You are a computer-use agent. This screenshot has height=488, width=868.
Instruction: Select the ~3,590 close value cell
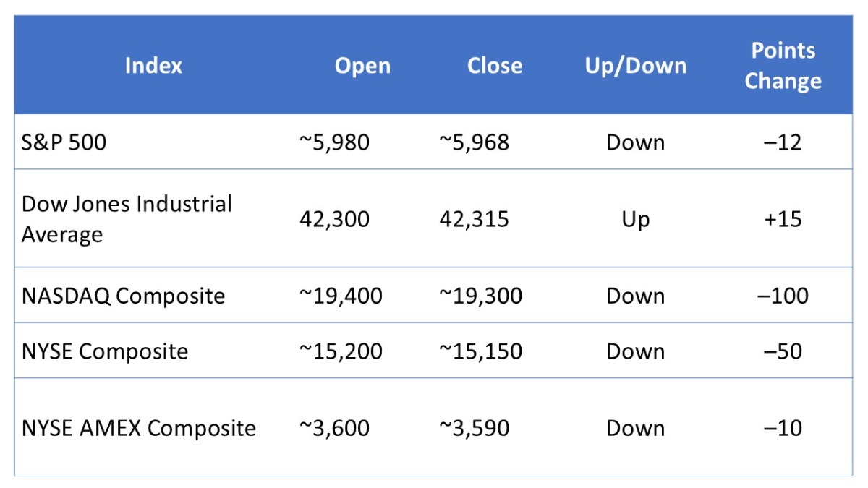474,428
